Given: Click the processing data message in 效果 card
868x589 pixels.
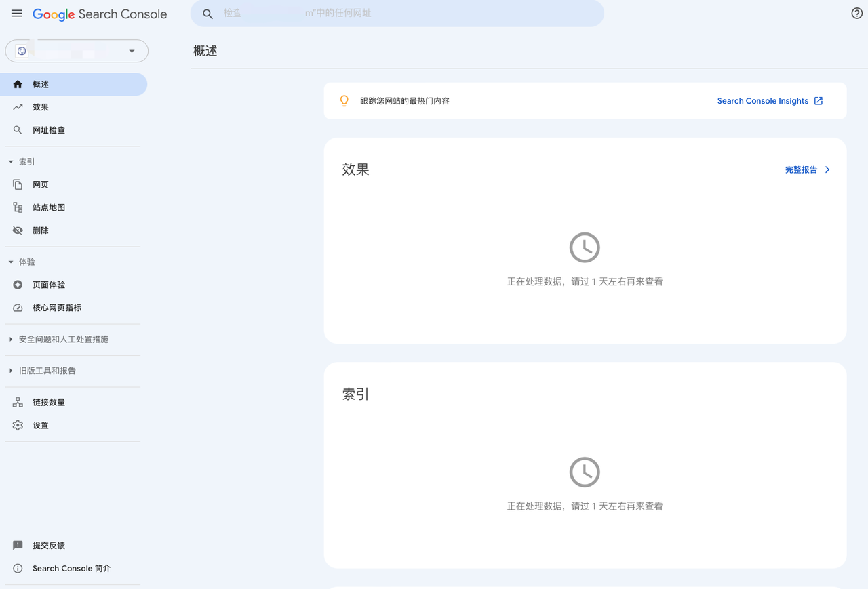Looking at the screenshot, I should pyautogui.click(x=585, y=281).
